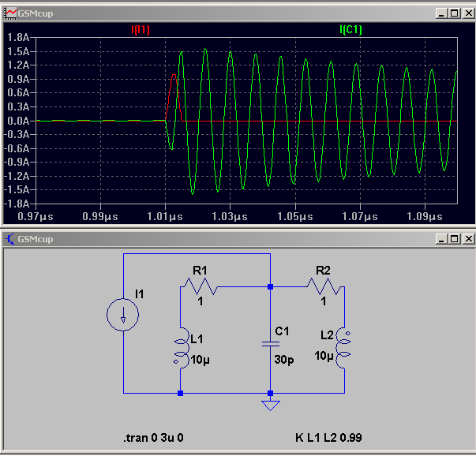This screenshot has height=456, width=476.
Task: Click the I1 label text
Action: click(x=140, y=294)
